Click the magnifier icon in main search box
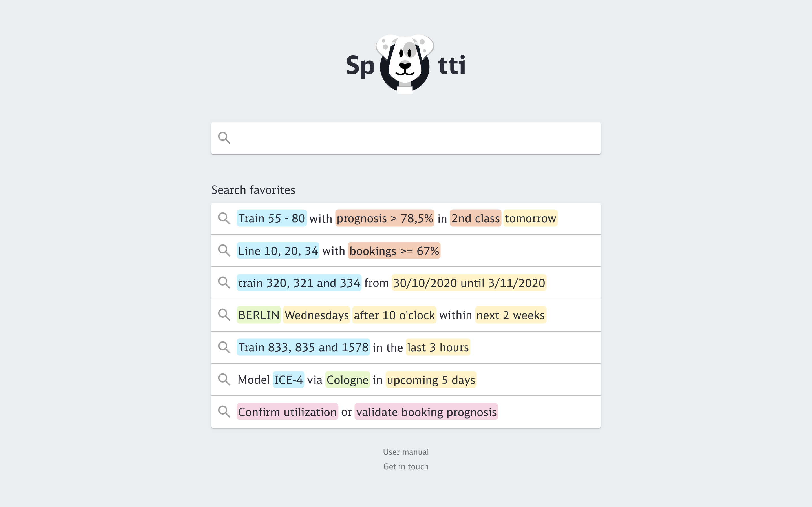The image size is (812, 507). (x=224, y=138)
